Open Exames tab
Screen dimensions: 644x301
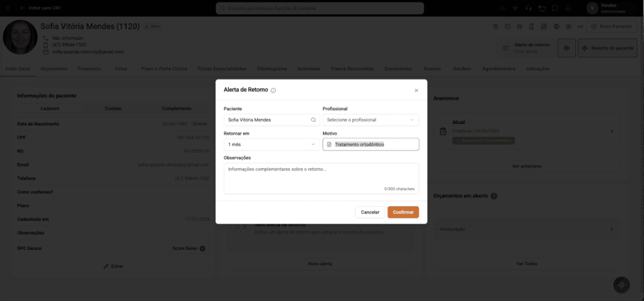tap(433, 69)
